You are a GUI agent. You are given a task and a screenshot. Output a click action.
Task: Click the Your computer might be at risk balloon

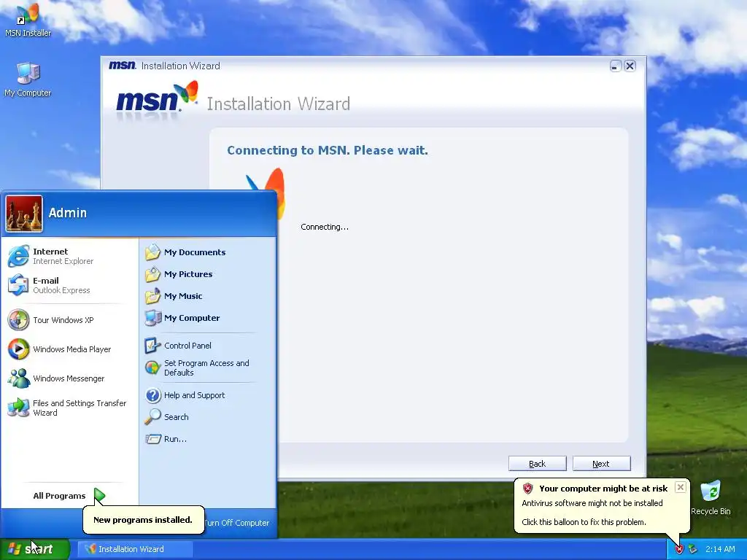point(602,505)
